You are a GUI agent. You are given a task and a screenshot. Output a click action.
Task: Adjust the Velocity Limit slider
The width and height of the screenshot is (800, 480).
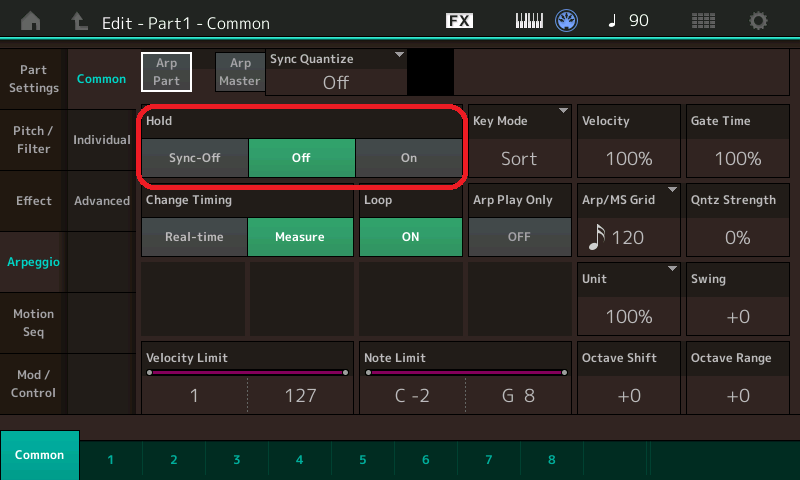coord(246,372)
